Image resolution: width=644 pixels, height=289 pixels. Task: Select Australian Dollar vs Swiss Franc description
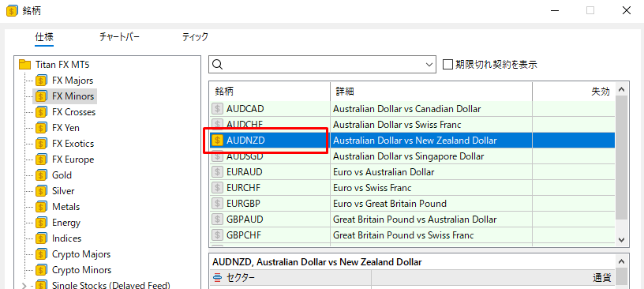coord(397,125)
